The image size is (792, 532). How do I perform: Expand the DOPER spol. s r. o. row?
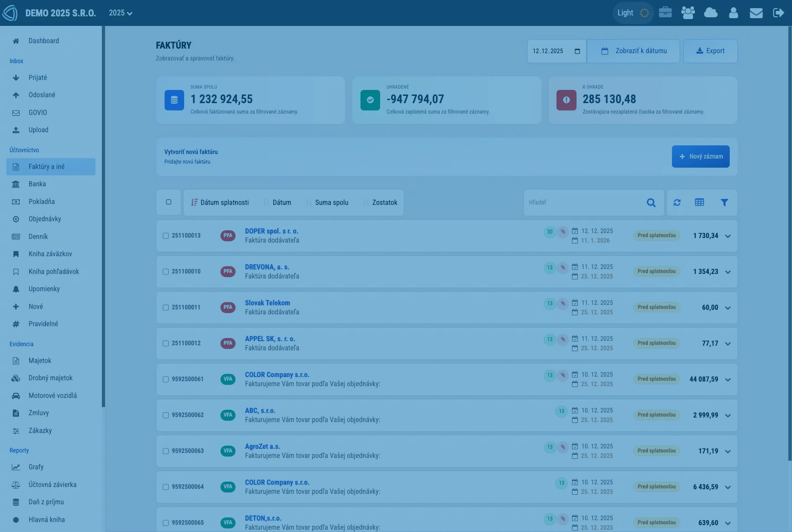point(728,236)
